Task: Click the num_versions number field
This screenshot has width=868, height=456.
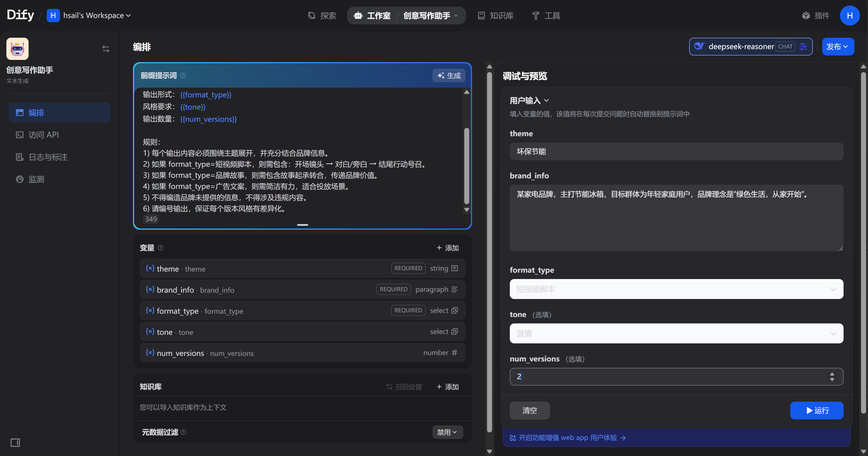Action: click(x=676, y=377)
